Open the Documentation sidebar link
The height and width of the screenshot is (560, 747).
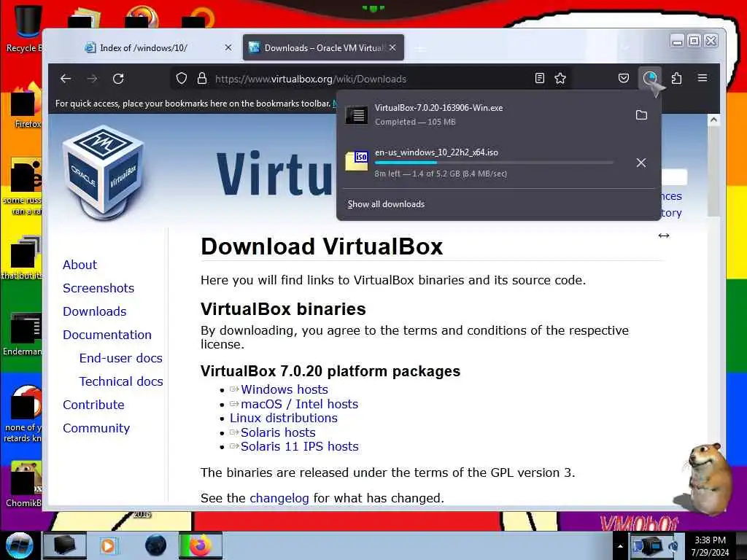coord(107,335)
